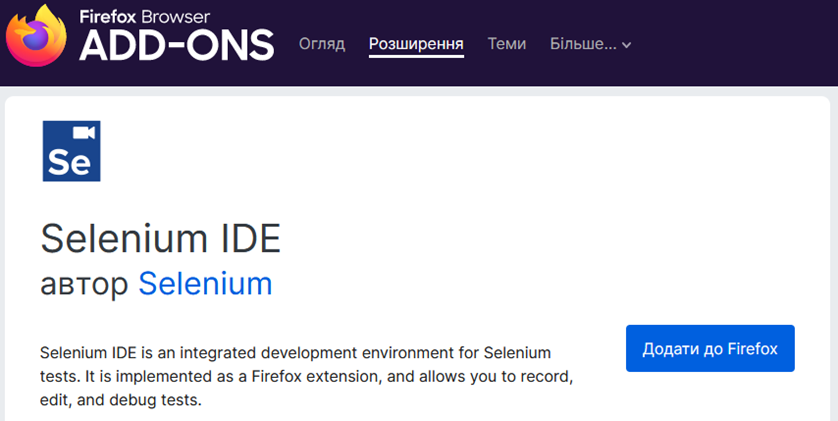Click the white "Se" letters in the logo
838x421 pixels.
click(x=69, y=161)
